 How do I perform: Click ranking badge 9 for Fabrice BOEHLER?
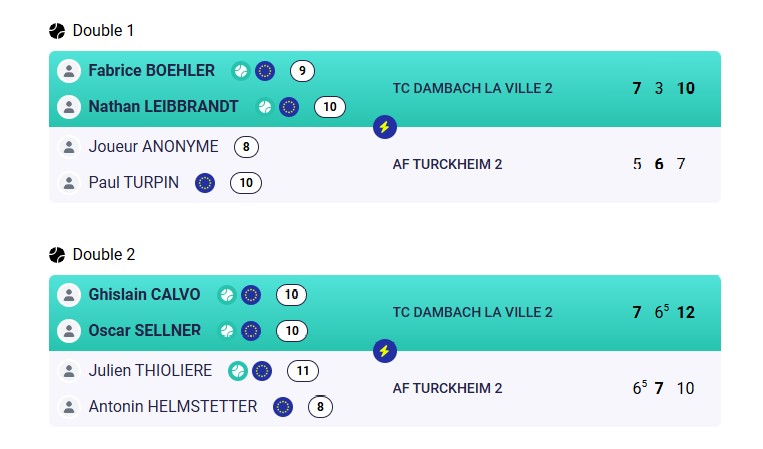(302, 71)
